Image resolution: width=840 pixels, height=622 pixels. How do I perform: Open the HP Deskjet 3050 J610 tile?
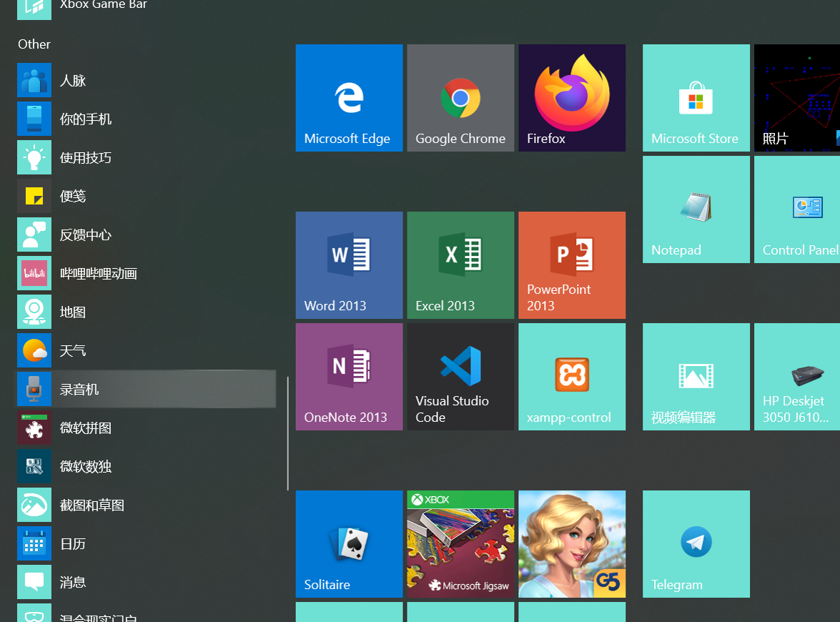796,377
